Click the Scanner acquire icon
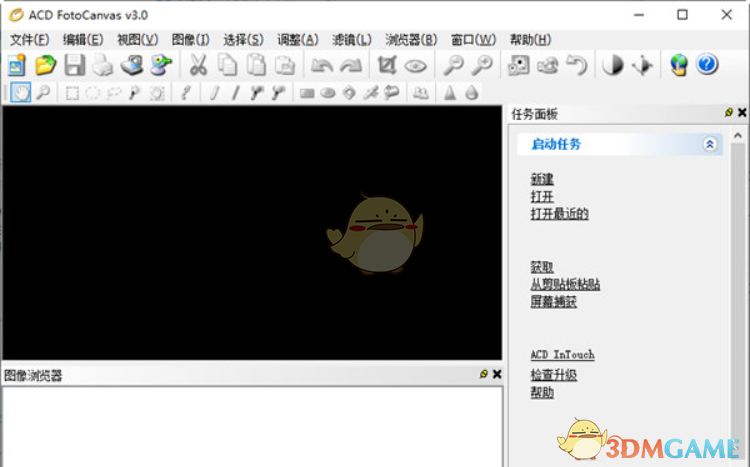 132,65
